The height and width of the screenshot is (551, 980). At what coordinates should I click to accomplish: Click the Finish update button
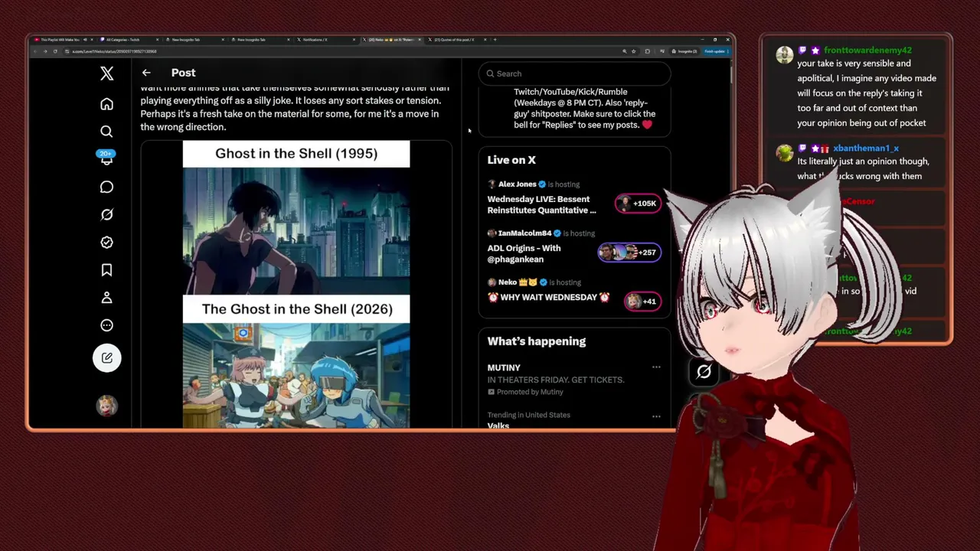click(x=715, y=51)
